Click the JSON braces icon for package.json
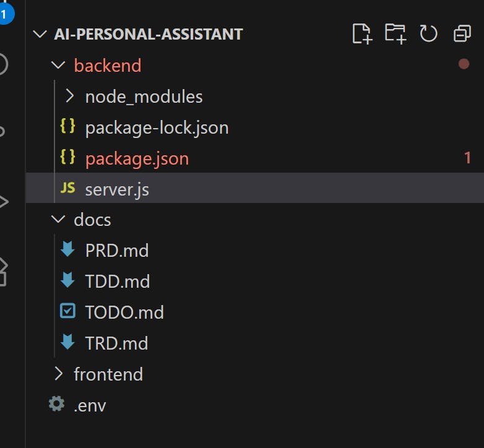 point(67,157)
